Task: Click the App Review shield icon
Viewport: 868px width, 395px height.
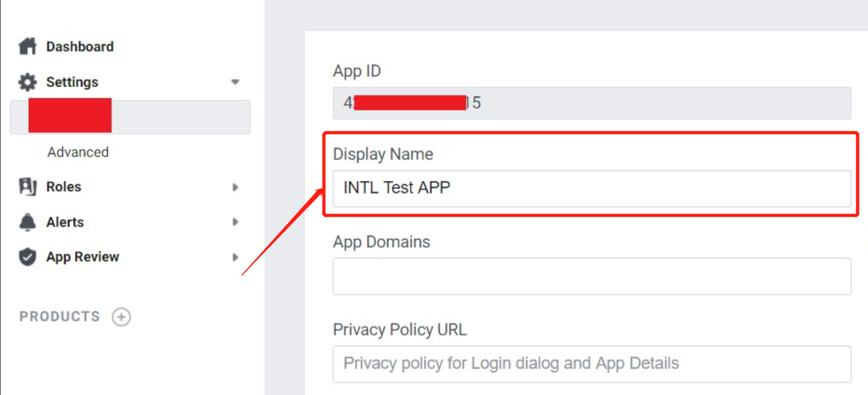Action: 28,257
